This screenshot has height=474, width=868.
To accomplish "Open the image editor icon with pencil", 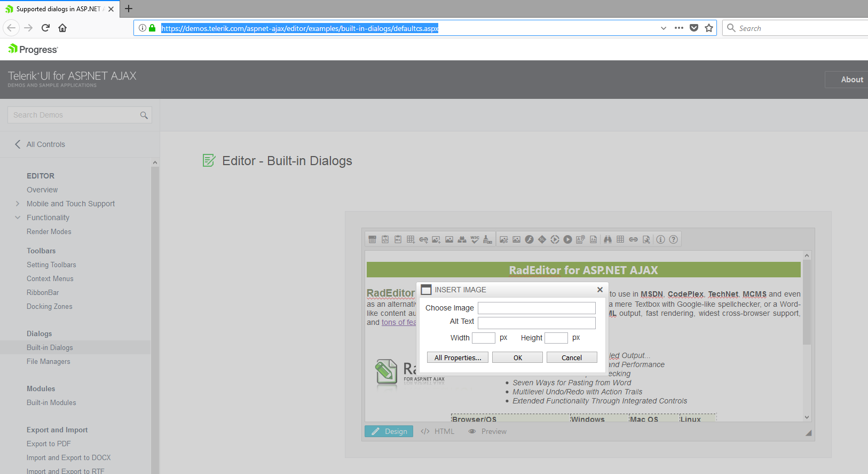I will 503,239.
